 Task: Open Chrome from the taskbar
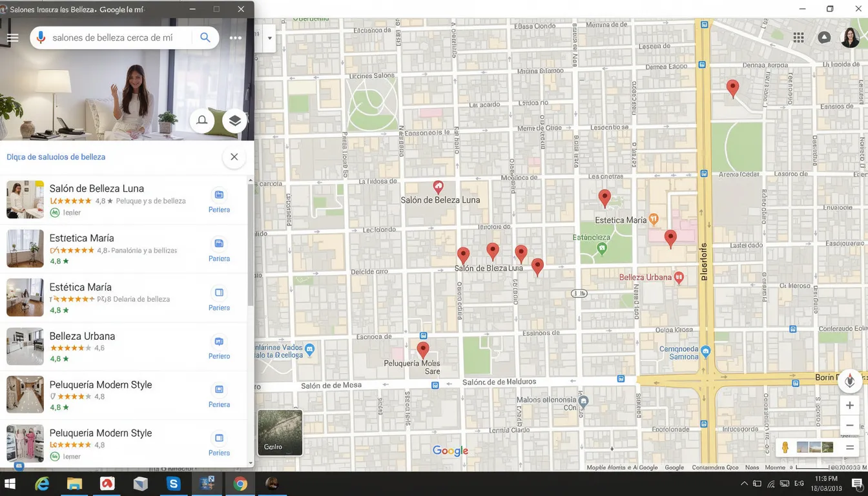point(240,483)
